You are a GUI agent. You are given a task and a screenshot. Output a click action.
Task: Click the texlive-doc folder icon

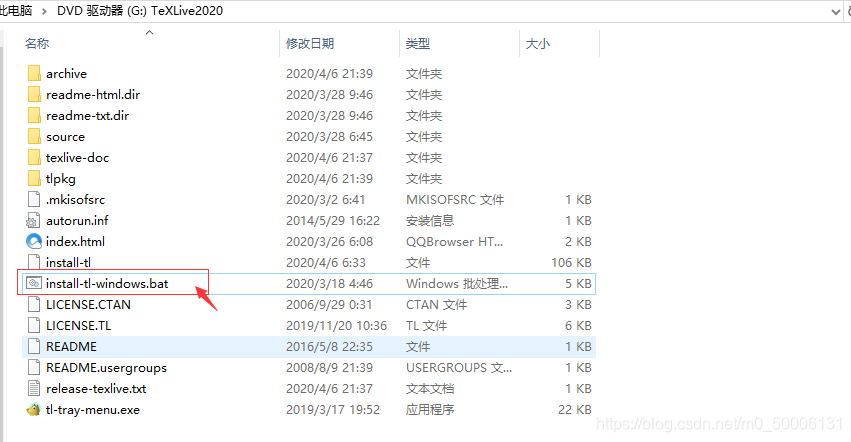34,157
